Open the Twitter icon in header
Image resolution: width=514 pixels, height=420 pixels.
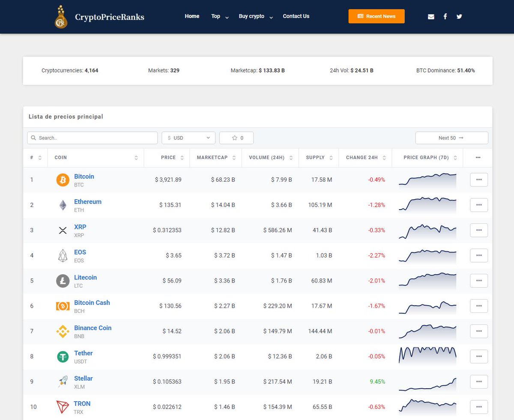click(x=459, y=17)
